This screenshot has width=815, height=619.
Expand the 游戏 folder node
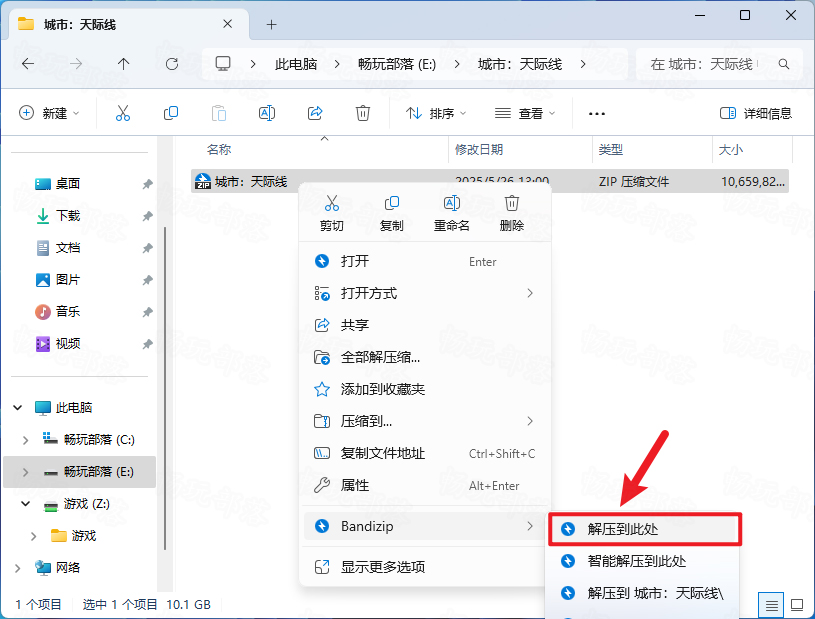[x=34, y=536]
